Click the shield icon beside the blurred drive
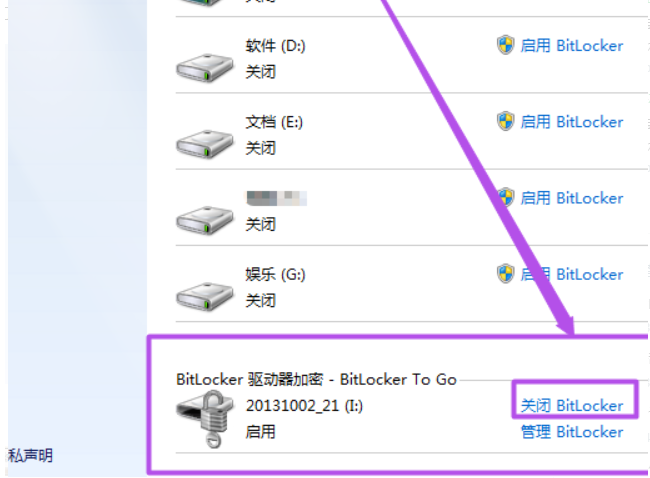This screenshot has width=650, height=478. [x=505, y=198]
